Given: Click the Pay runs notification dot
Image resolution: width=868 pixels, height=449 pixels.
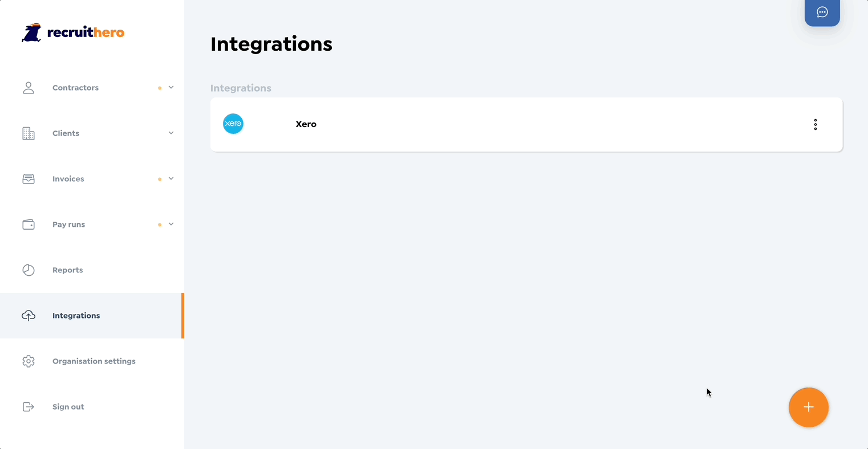Looking at the screenshot, I should coord(160,224).
